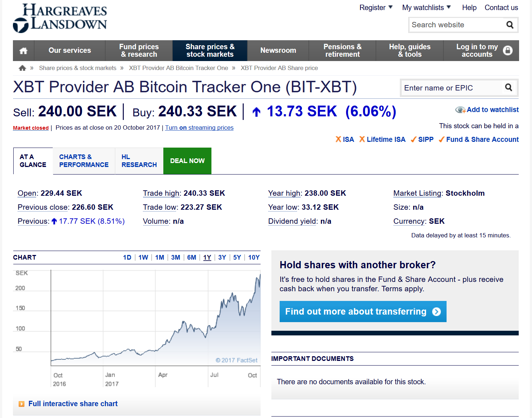Click the Dividend yield label

click(x=293, y=221)
